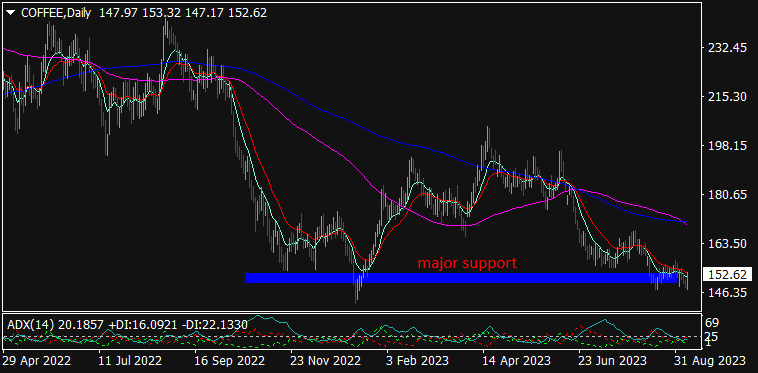Click the 180.65 price scale label
The height and width of the screenshot is (373, 758).
click(729, 195)
